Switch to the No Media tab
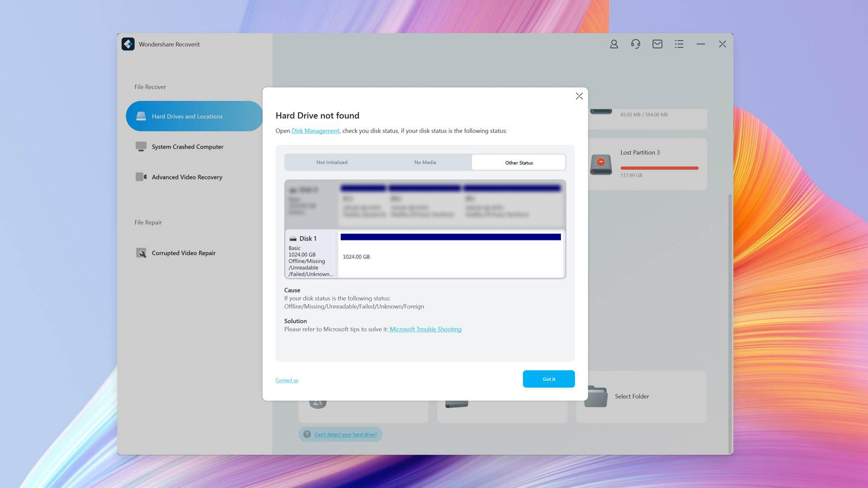 tap(425, 162)
